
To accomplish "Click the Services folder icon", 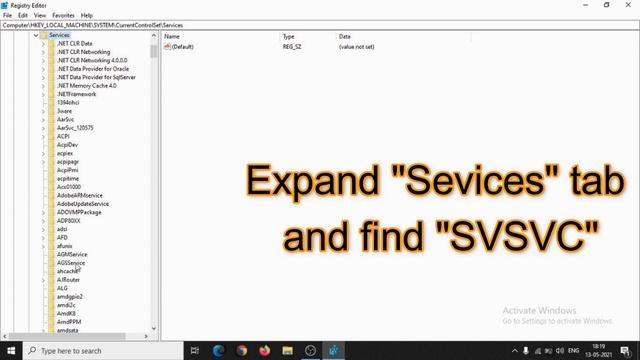I will click(x=44, y=35).
